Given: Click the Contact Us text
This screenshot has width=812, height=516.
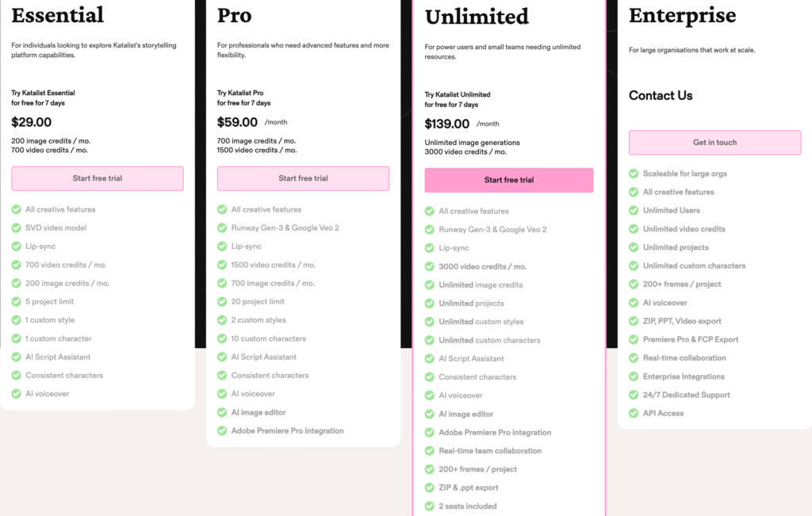Looking at the screenshot, I should tap(661, 96).
